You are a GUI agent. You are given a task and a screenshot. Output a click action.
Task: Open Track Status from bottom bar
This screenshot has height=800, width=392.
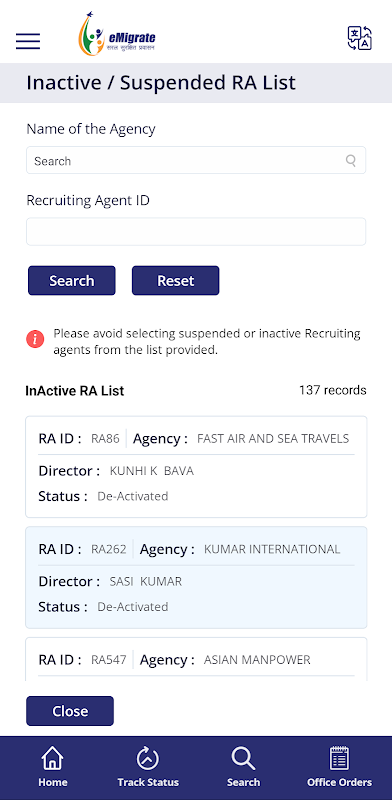[148, 767]
